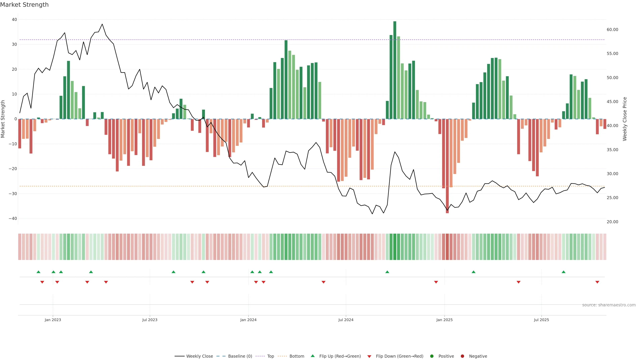Viewport: 644px width, 362px height.
Task: Click the deepest red bar near -38
Action: pos(447,166)
